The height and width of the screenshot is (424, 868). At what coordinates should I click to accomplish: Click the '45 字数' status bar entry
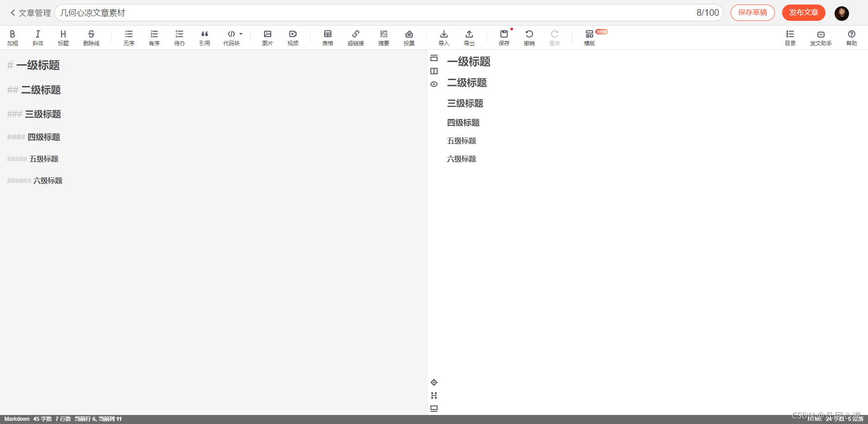pyautogui.click(x=42, y=419)
